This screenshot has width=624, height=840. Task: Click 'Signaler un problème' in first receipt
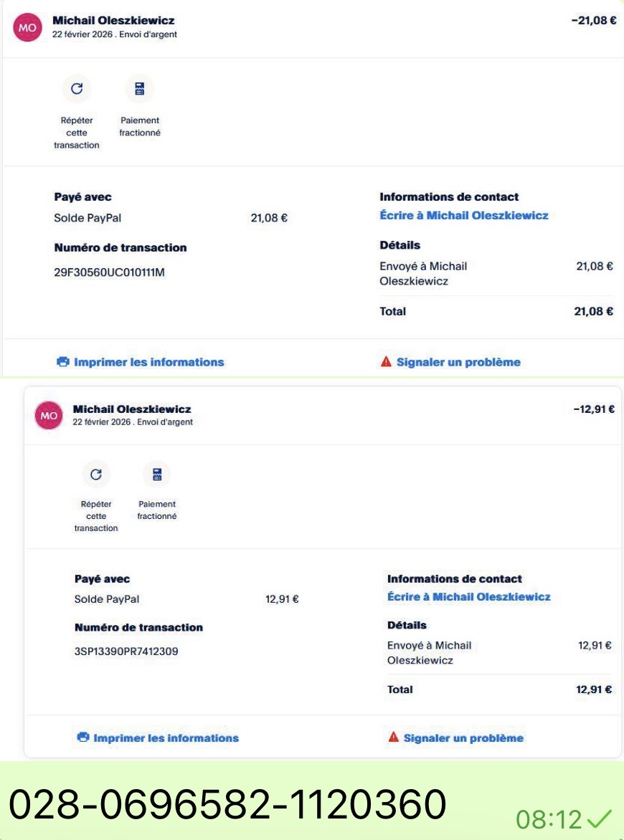458,362
